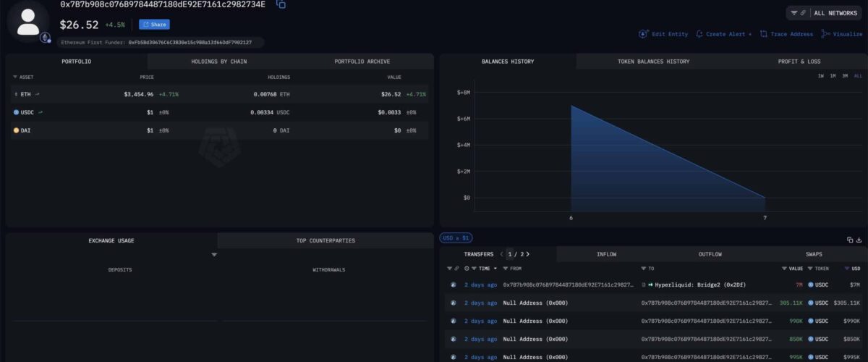Download transfers using the download icon
This screenshot has height=362, width=868.
pos(859,240)
